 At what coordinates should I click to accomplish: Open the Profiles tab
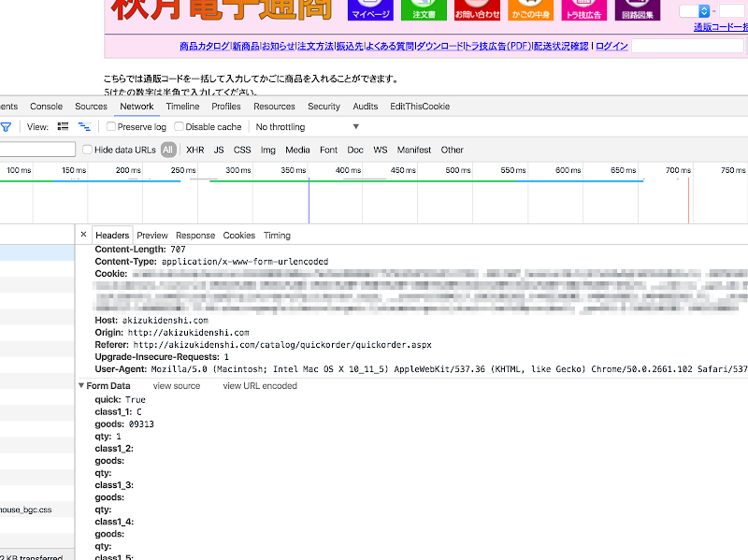[x=226, y=107]
